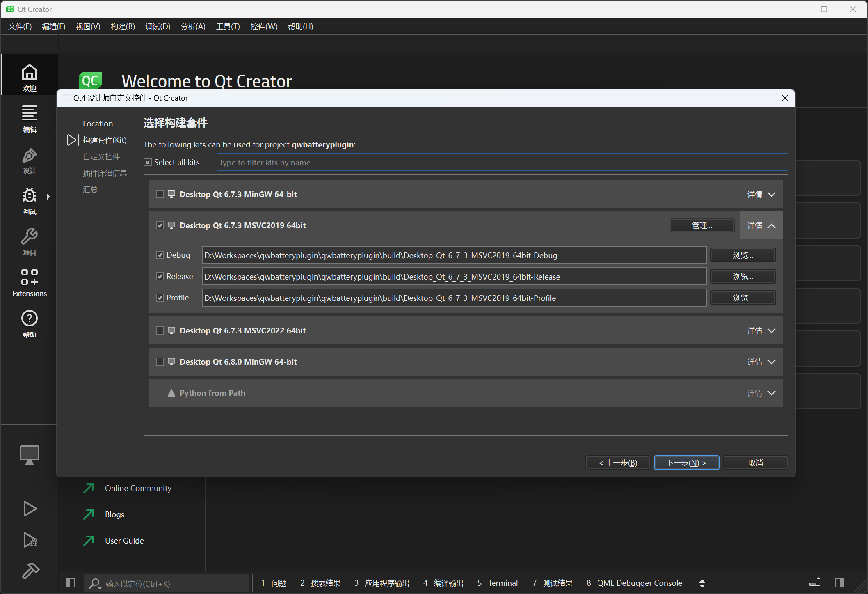868x594 pixels.
Task: Open the 帮助(H) menu
Action: tap(300, 27)
